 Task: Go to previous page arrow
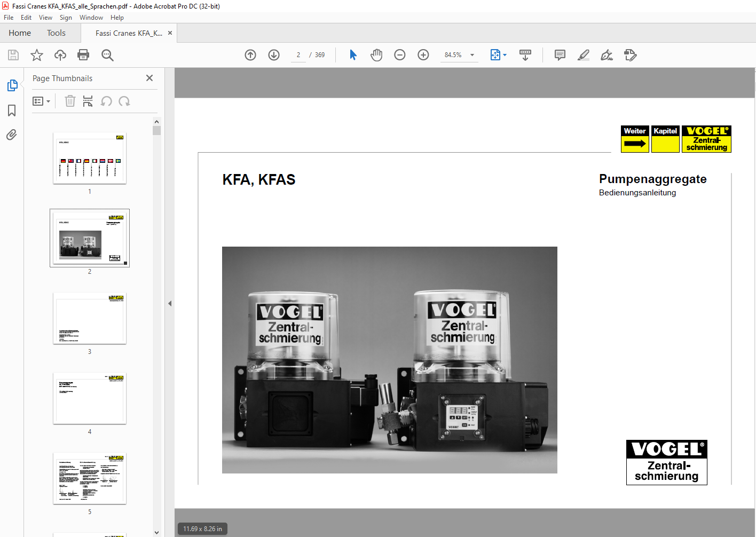(x=250, y=55)
